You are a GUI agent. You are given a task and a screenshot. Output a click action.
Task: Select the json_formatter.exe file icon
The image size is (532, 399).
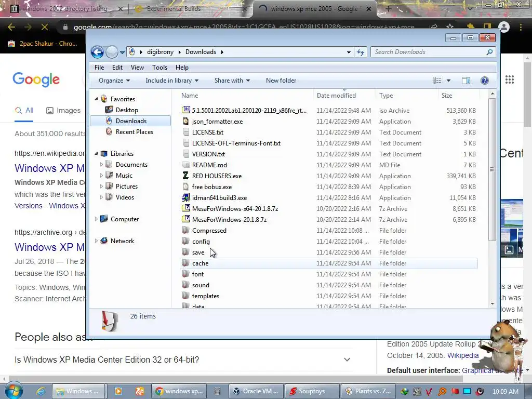coord(185,121)
